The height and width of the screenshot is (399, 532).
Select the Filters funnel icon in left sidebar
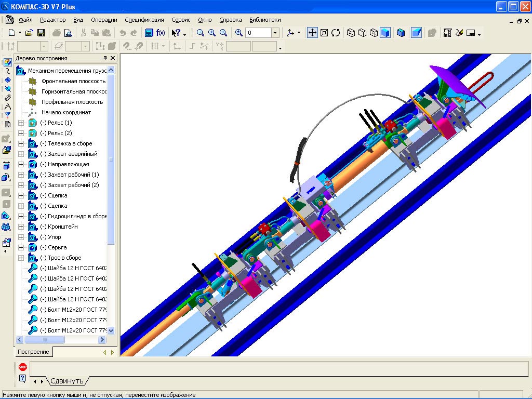pyautogui.click(x=7, y=115)
